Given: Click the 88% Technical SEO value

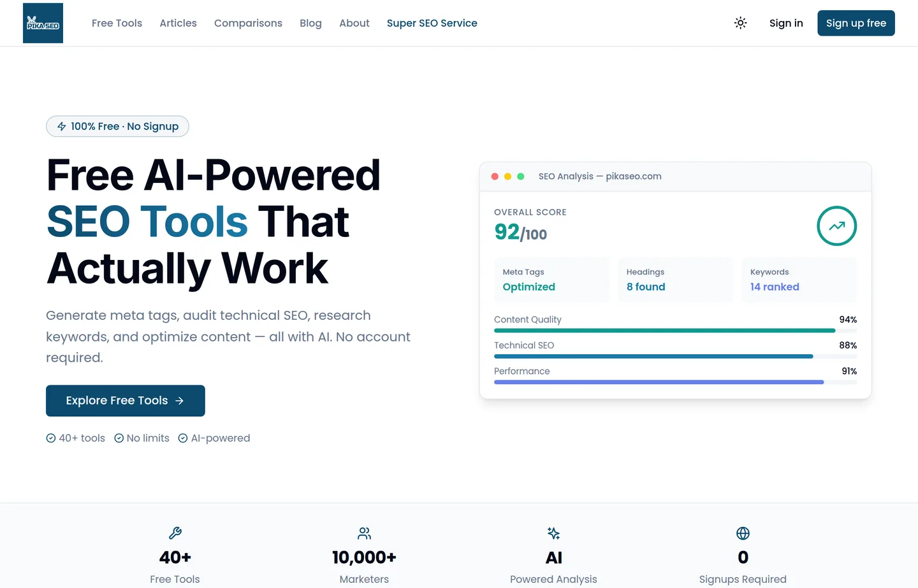Looking at the screenshot, I should [848, 345].
